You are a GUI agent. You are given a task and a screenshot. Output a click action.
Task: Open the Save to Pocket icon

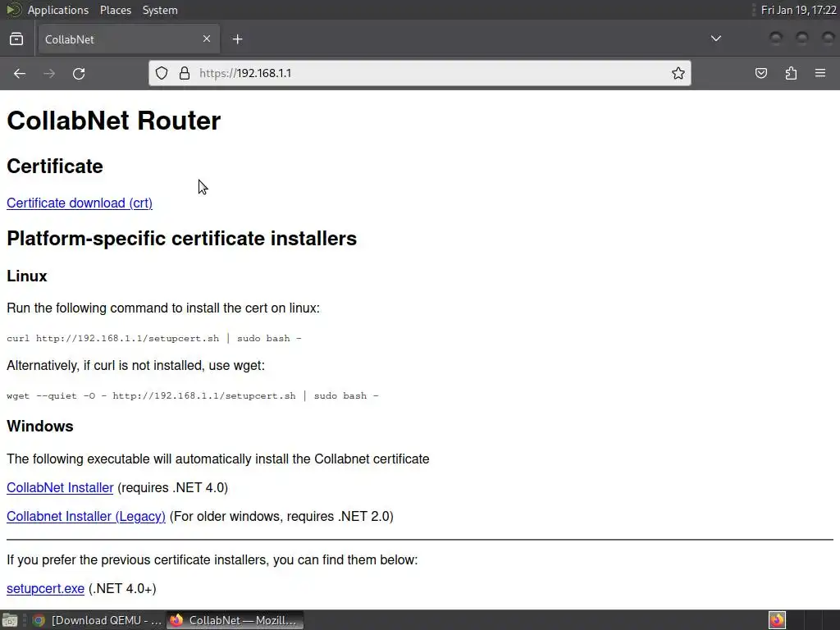(760, 73)
